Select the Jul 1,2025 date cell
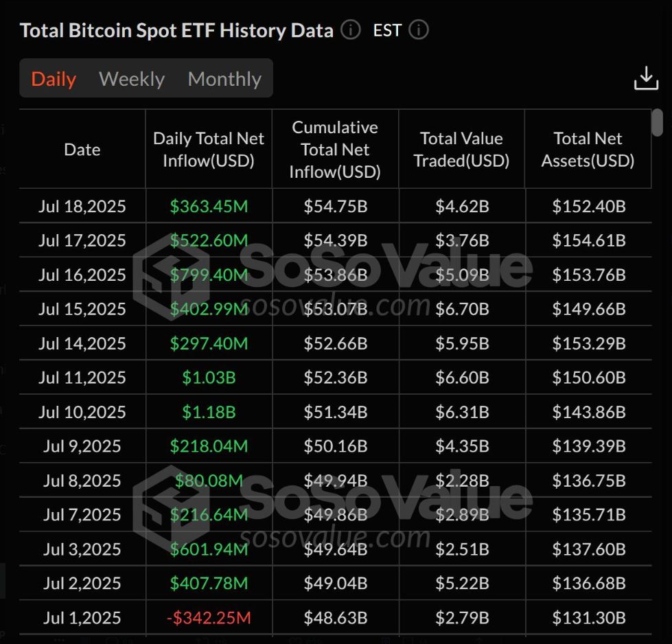 click(82, 618)
